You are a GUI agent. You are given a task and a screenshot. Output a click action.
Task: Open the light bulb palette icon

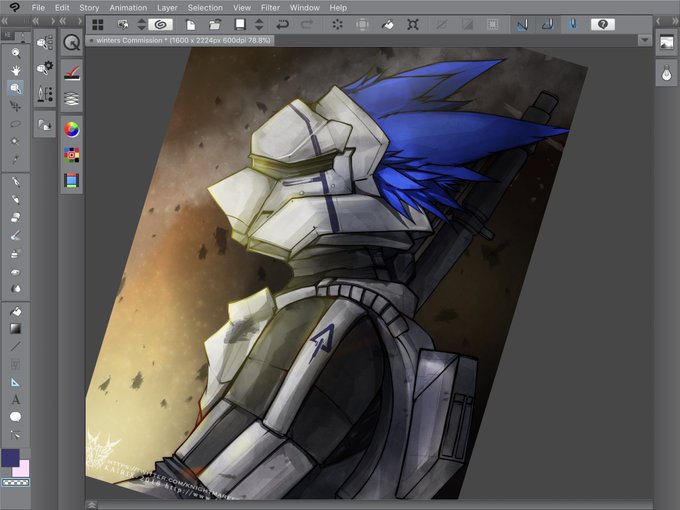click(x=667, y=74)
